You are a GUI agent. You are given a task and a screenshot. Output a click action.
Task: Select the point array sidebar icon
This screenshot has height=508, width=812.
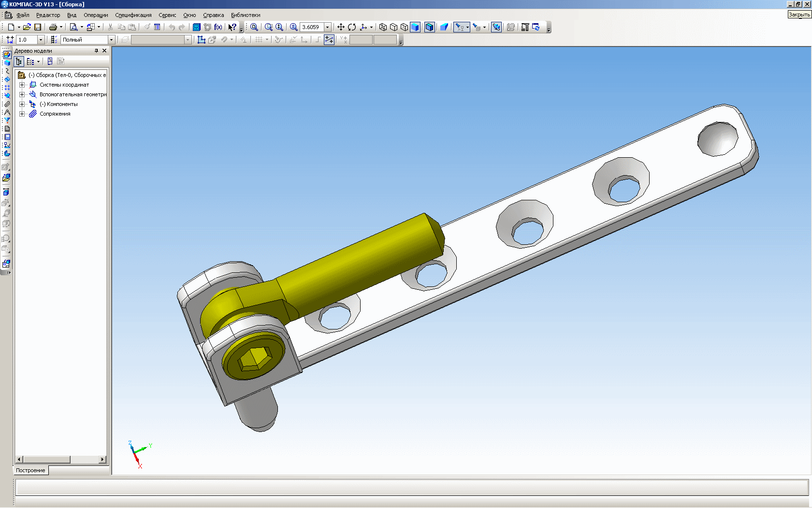[x=7, y=88]
